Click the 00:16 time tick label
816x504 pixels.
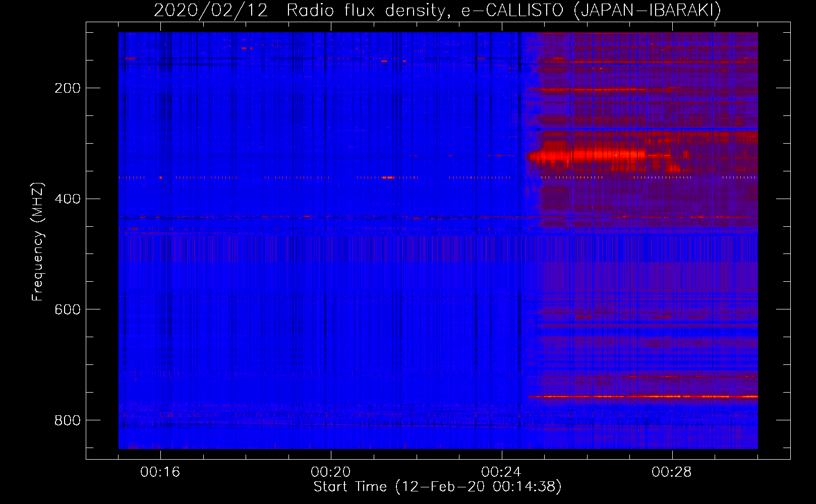pyautogui.click(x=160, y=472)
